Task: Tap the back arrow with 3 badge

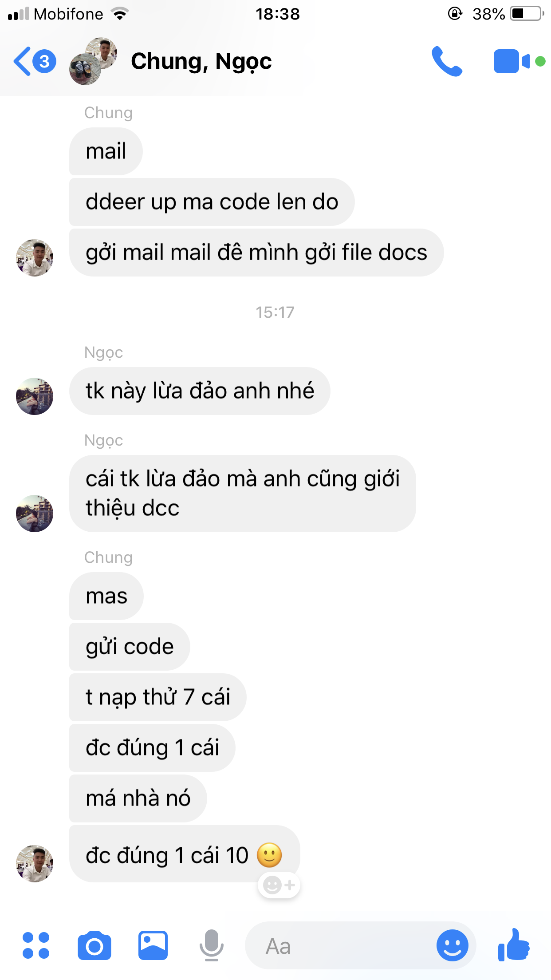Action: coord(35,61)
